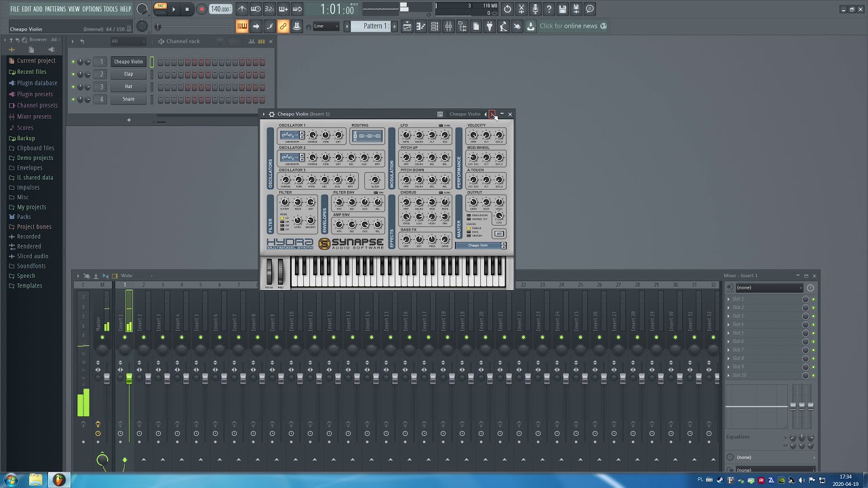Select the Hat channel button
Image resolution: width=868 pixels, height=488 pixels.
128,87
